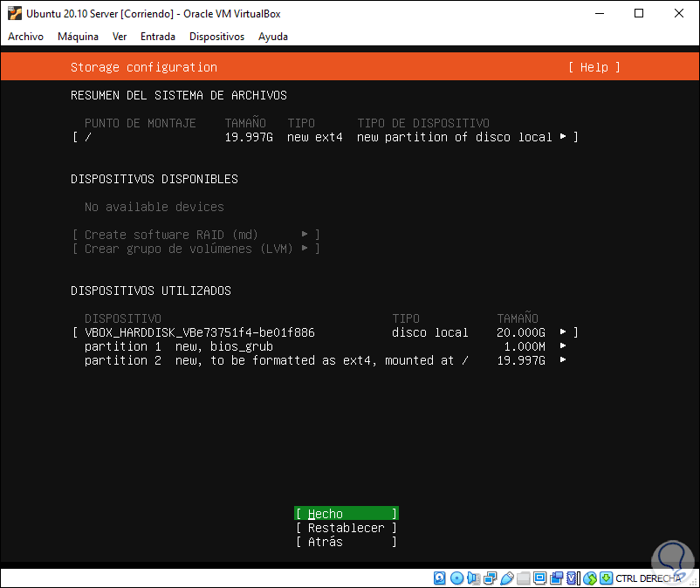Click the 'new ext4' type value
Viewport: 700px width, 588px height.
(315, 137)
